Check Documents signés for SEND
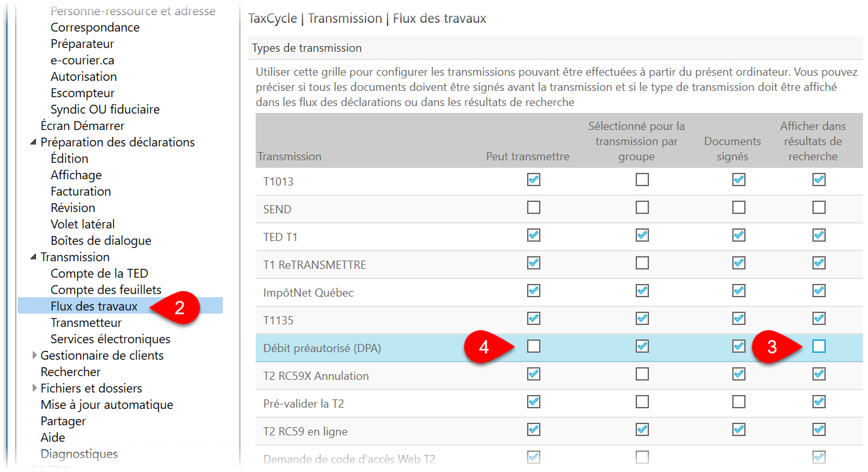 tap(739, 208)
